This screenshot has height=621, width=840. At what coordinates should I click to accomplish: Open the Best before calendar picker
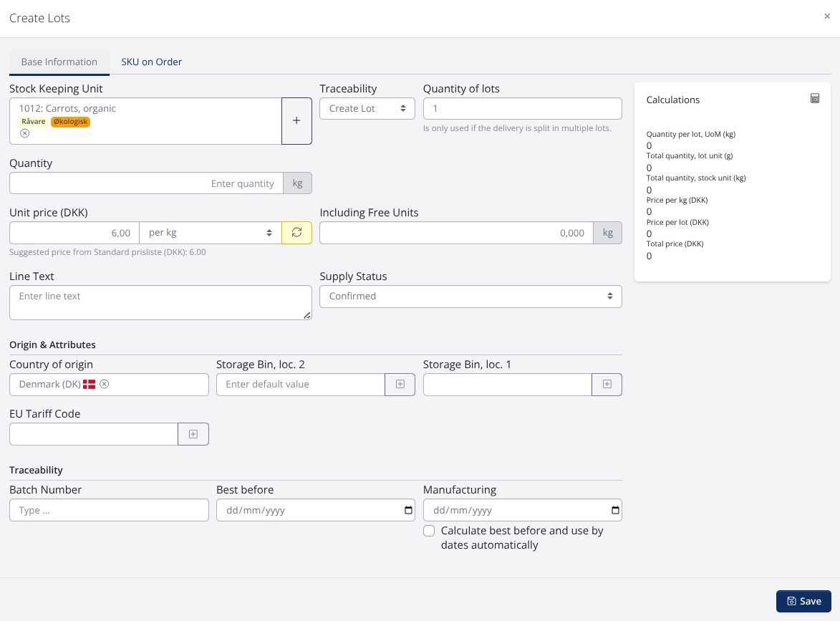408,511
